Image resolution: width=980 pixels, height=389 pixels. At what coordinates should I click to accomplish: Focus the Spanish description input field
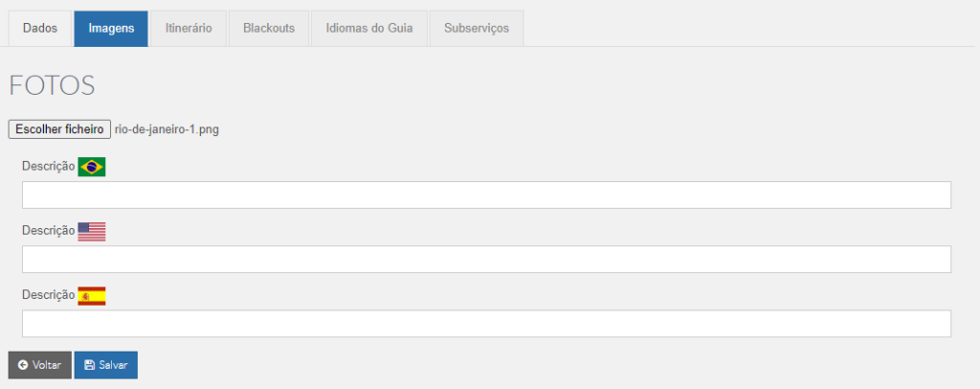[x=486, y=323]
